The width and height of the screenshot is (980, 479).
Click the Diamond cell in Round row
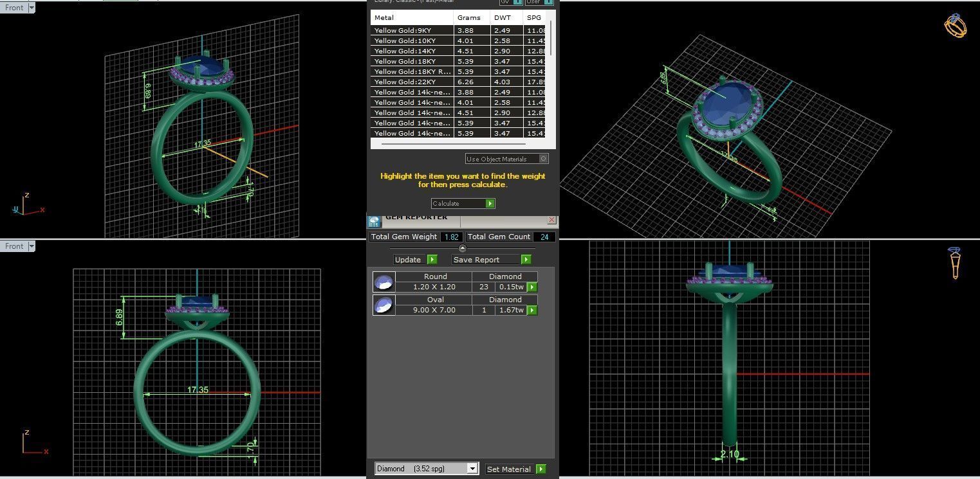[x=505, y=276]
